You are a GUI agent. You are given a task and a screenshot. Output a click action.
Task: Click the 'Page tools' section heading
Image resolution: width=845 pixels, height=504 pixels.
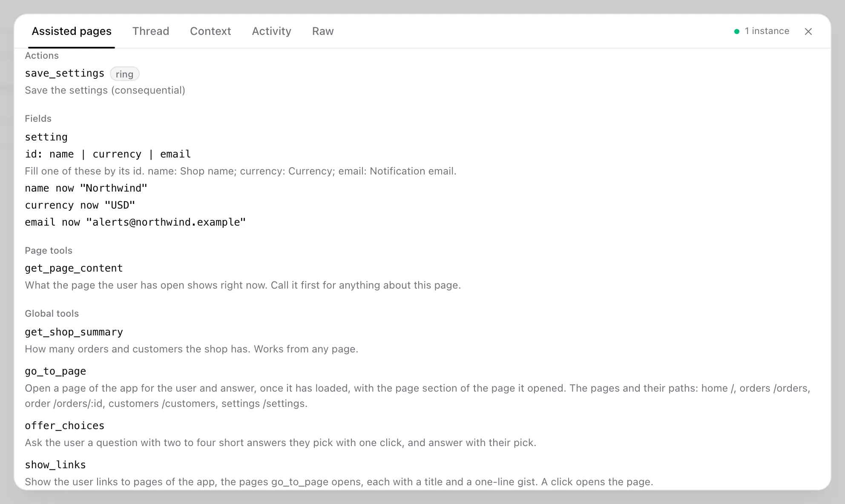(x=49, y=250)
